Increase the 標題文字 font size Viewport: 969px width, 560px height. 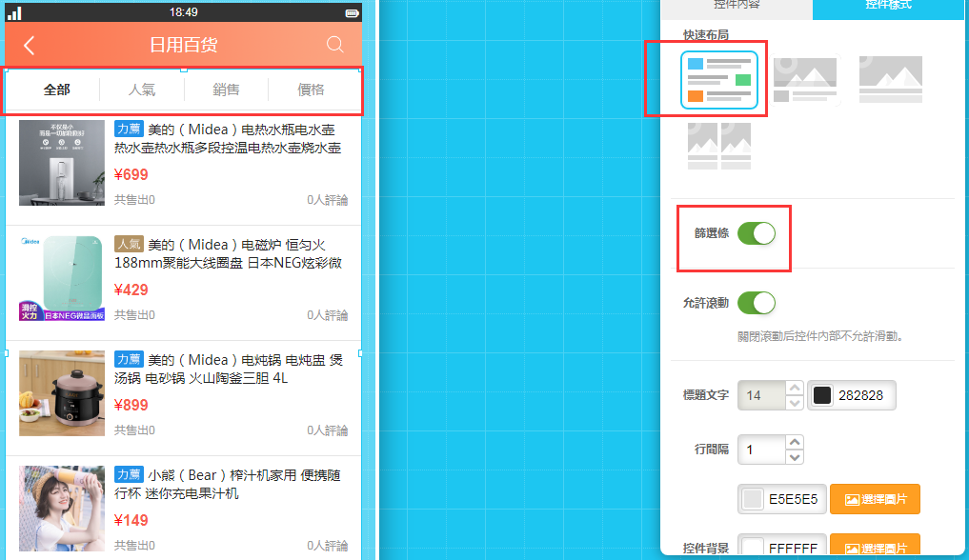[795, 389]
